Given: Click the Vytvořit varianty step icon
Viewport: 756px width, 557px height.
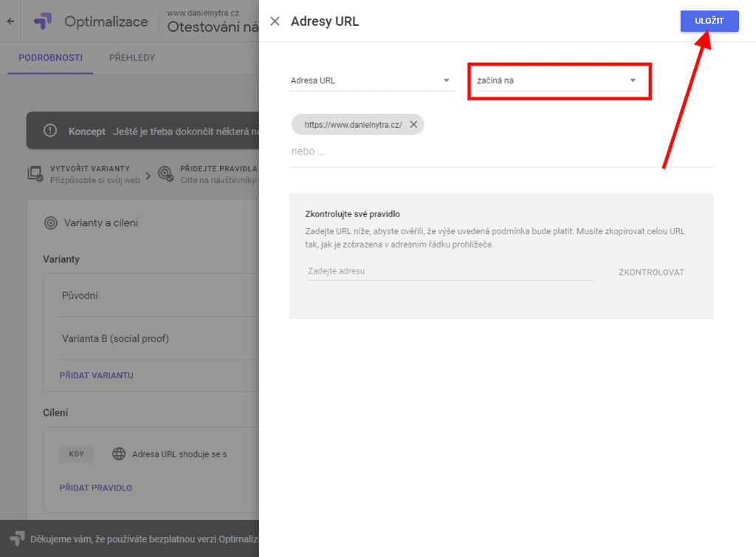Looking at the screenshot, I should click(35, 174).
